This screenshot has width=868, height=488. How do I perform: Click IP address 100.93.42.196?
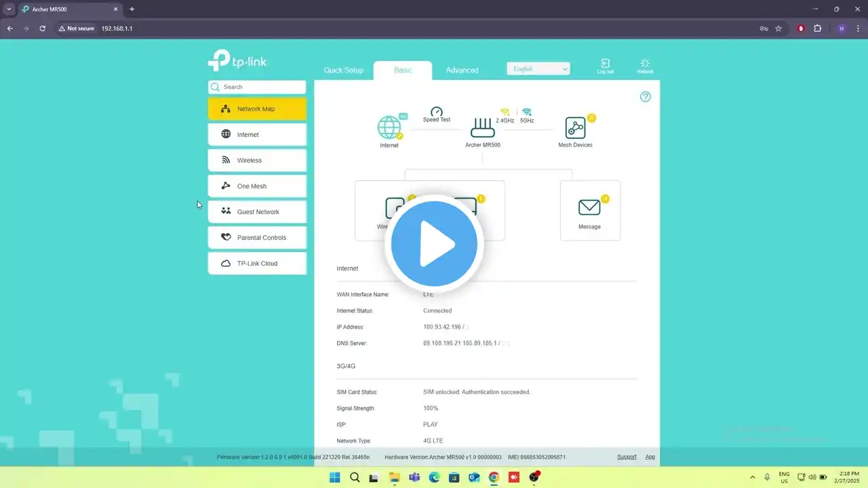(442, 327)
